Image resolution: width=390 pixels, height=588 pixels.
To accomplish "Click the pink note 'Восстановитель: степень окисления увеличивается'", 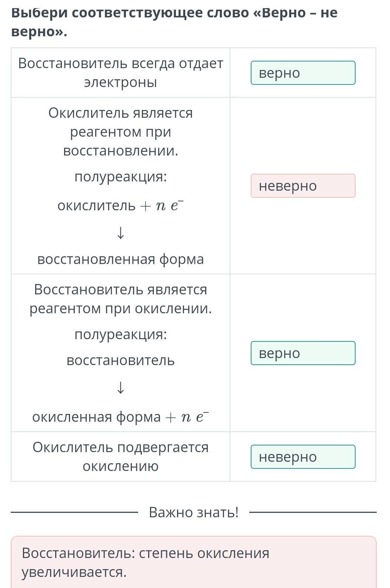I will [x=194, y=562].
